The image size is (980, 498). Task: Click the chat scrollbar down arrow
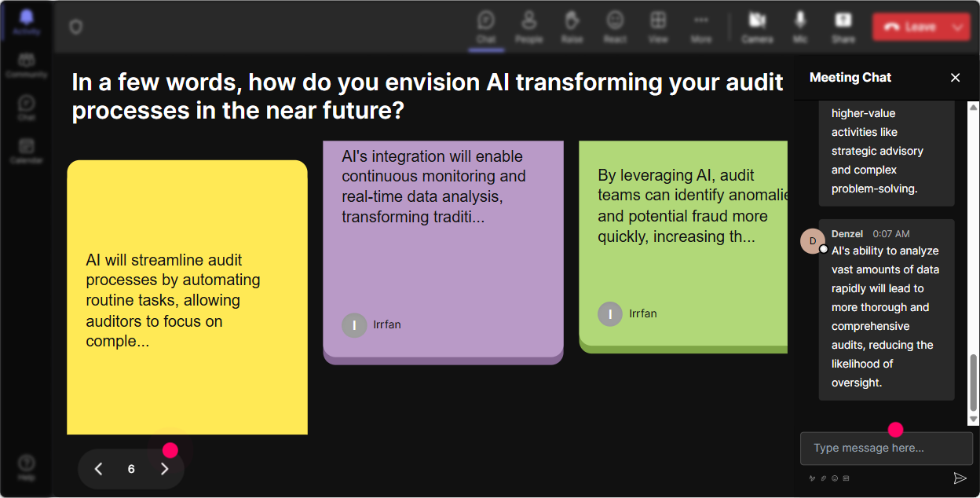[x=974, y=420]
